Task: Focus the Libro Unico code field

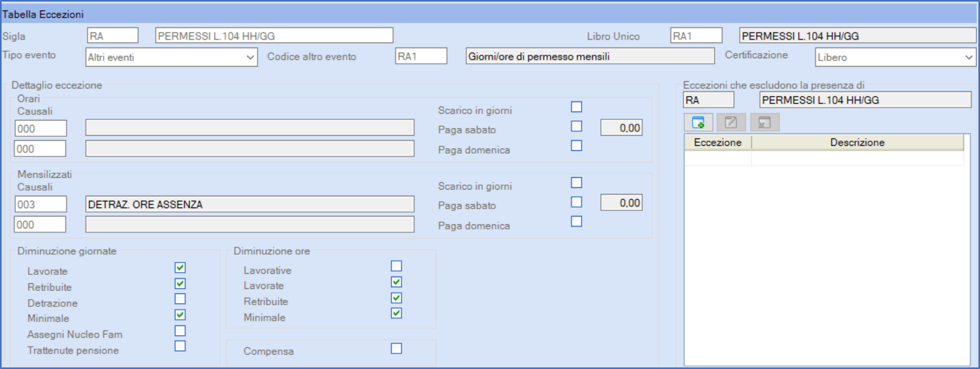Action: click(x=696, y=36)
